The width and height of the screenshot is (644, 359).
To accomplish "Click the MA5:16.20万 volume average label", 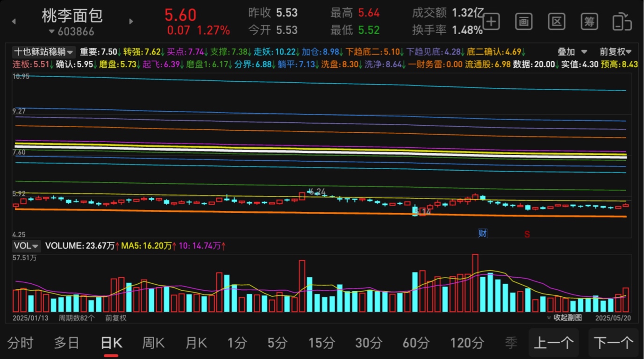I will pyautogui.click(x=148, y=246).
